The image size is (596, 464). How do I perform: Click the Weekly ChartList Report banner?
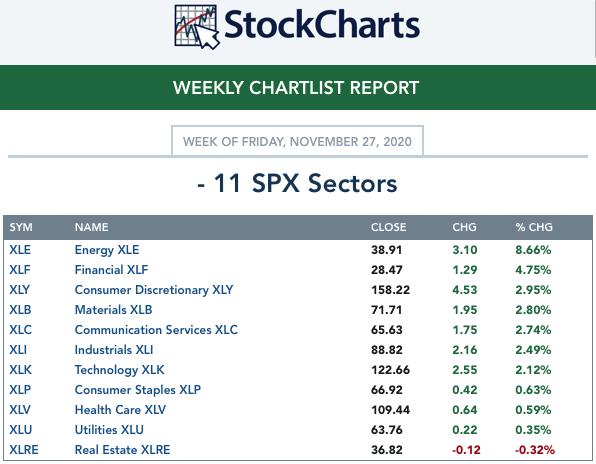(298, 87)
